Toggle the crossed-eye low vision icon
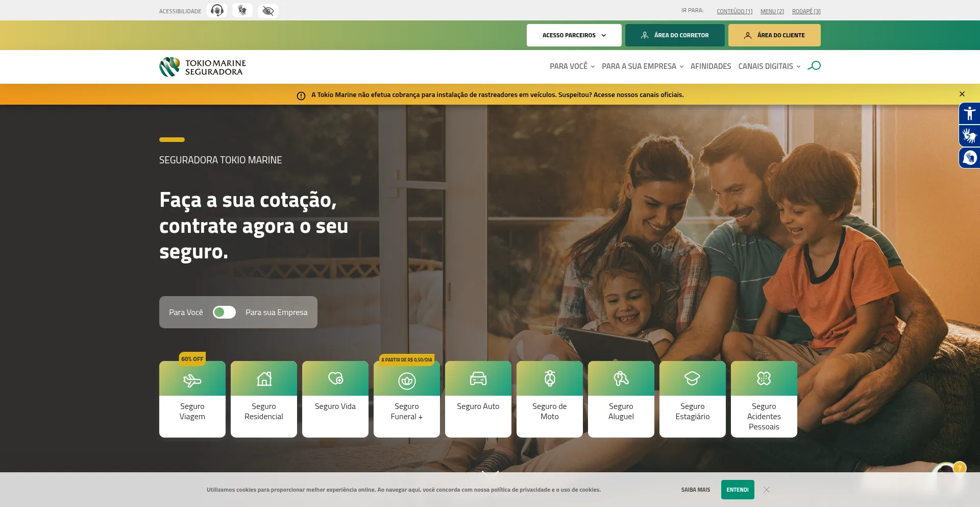The image size is (980, 507). tap(268, 11)
